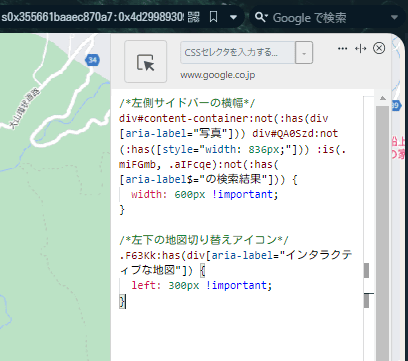The image size is (408, 361).
Task: Activate the element picker button
Action: [145, 62]
